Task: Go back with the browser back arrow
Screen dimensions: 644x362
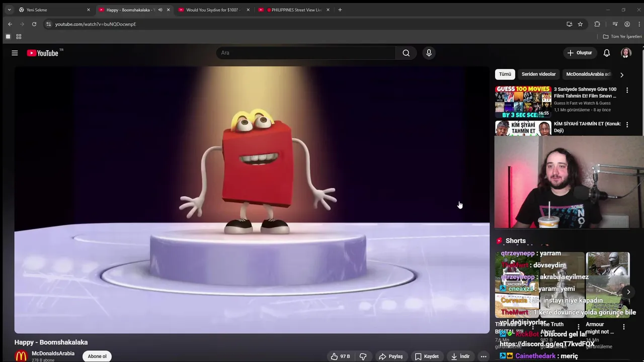Action: click(10, 24)
